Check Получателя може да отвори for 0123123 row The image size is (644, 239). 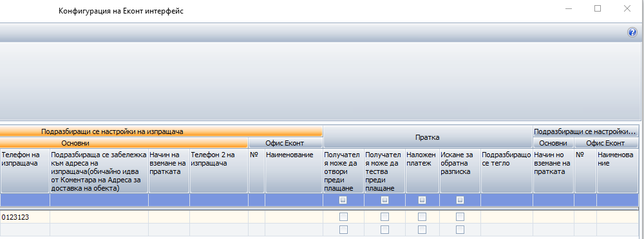click(343, 216)
